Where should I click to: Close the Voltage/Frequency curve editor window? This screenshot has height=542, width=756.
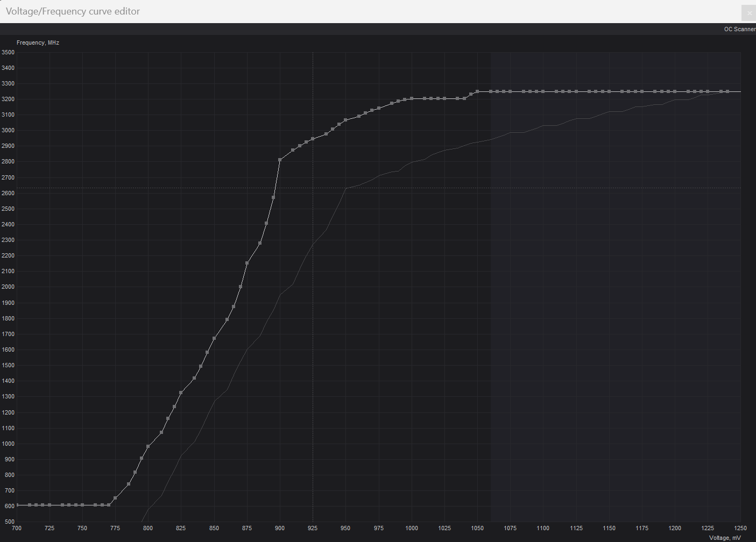[x=749, y=13]
